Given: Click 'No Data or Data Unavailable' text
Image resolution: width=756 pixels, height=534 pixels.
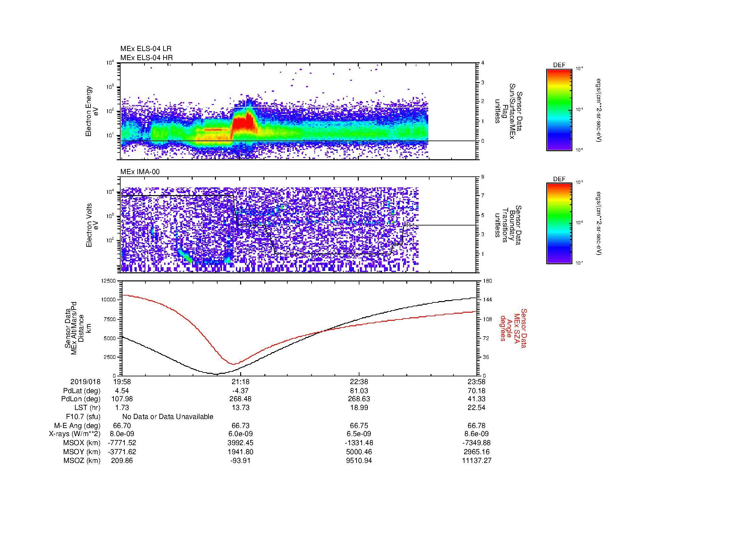Looking at the screenshot, I should (168, 417).
